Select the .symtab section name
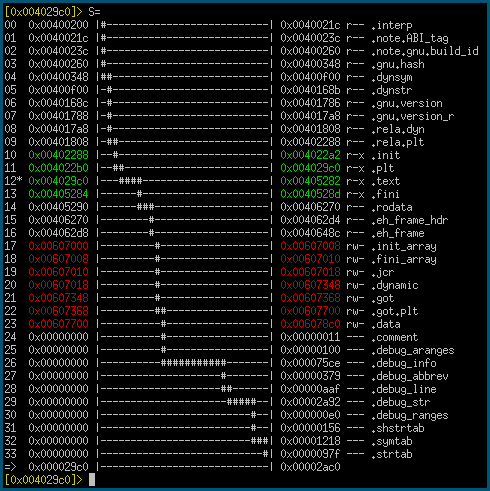This screenshot has height=491, width=490. [391, 441]
